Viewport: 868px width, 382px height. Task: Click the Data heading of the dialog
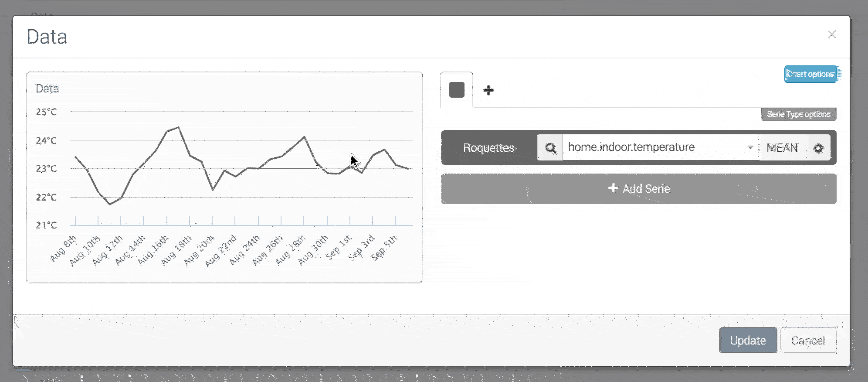pyautogui.click(x=47, y=37)
